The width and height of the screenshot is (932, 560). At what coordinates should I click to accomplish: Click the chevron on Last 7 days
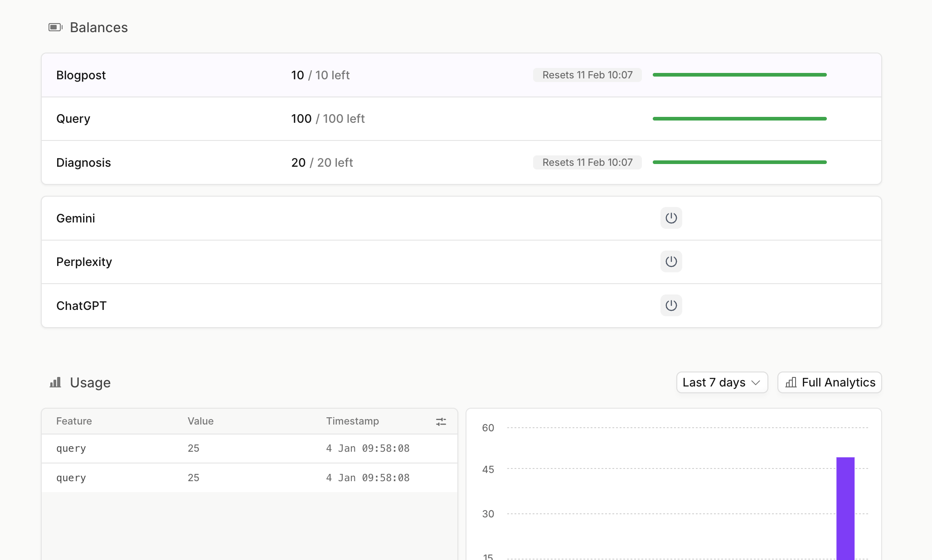click(x=756, y=382)
